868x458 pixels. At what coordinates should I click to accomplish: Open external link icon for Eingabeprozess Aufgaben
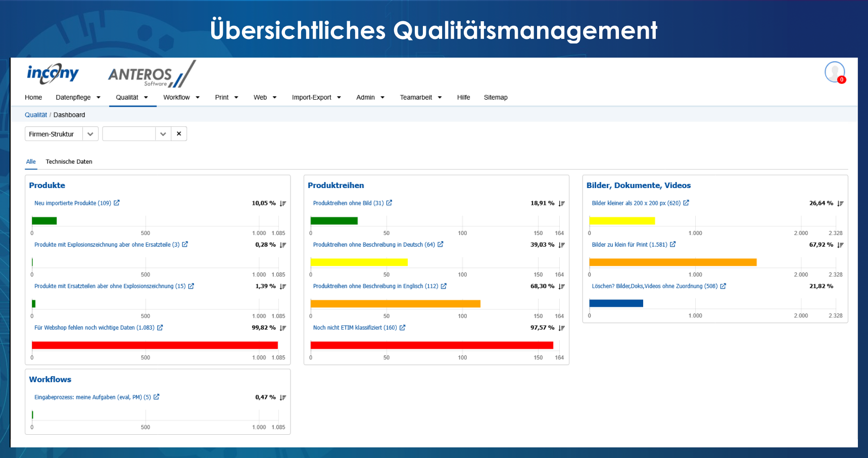pos(157,397)
